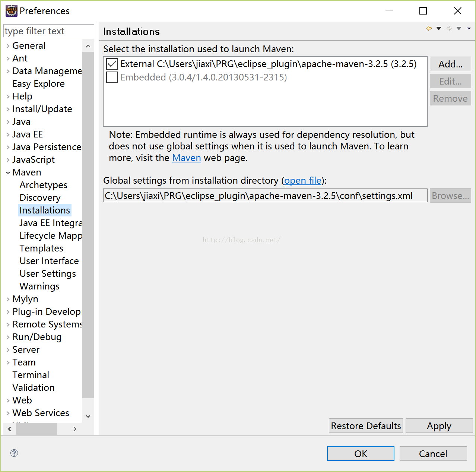This screenshot has height=472, width=476.
Task: Click the forward navigation arrow icon
Action: [x=449, y=28]
